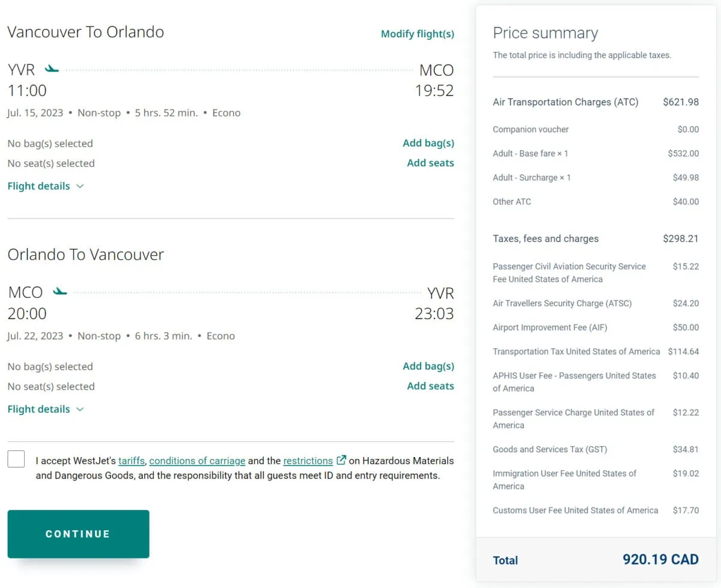Click the airplane icon beside YVR departure
The width and height of the screenshot is (721, 588).
click(52, 69)
